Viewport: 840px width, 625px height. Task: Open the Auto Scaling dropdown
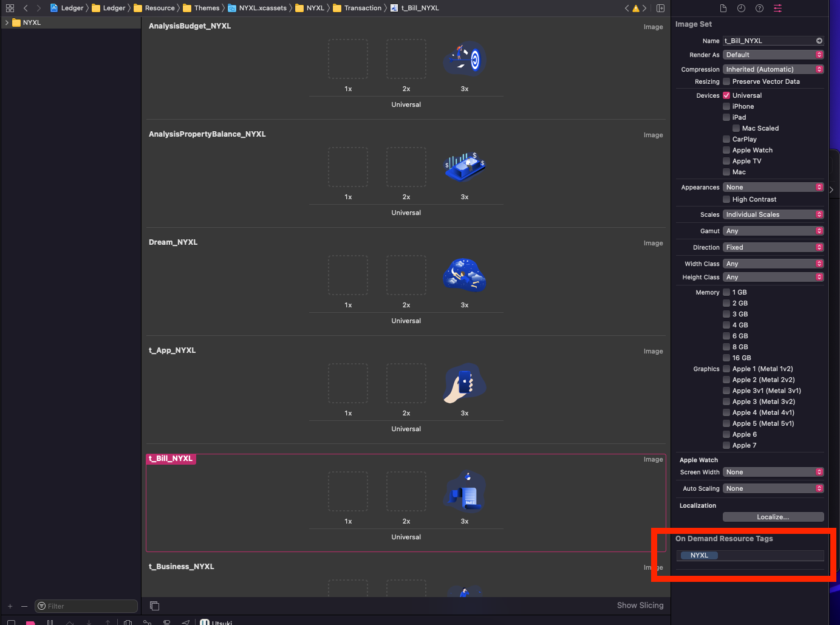[773, 488]
